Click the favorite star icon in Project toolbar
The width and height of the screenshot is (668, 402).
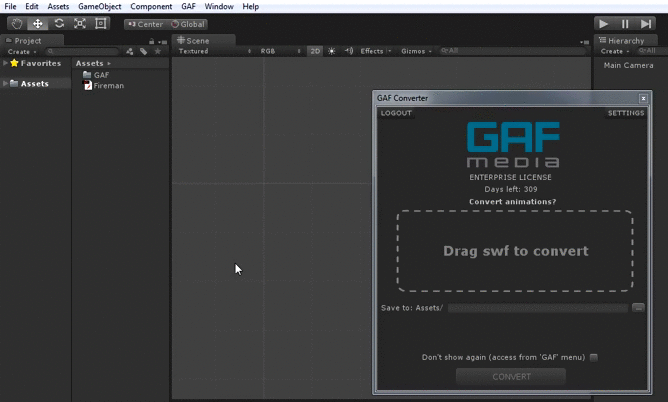tap(158, 52)
